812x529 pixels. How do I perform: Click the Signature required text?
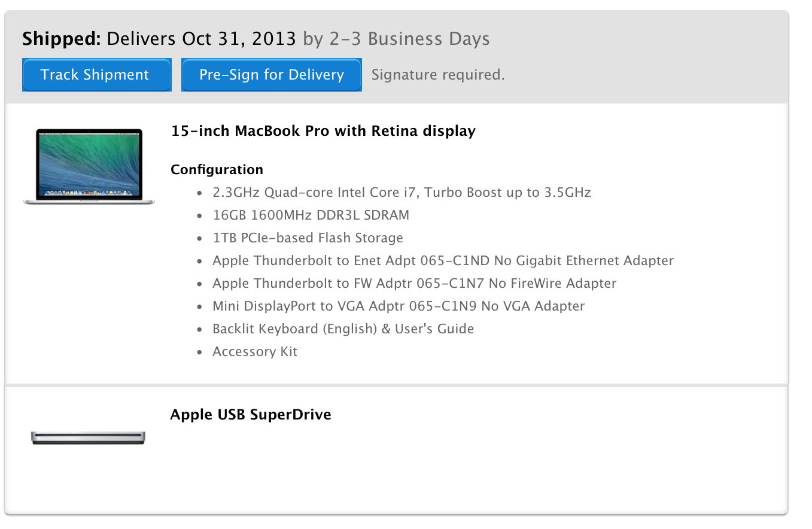[438, 75]
